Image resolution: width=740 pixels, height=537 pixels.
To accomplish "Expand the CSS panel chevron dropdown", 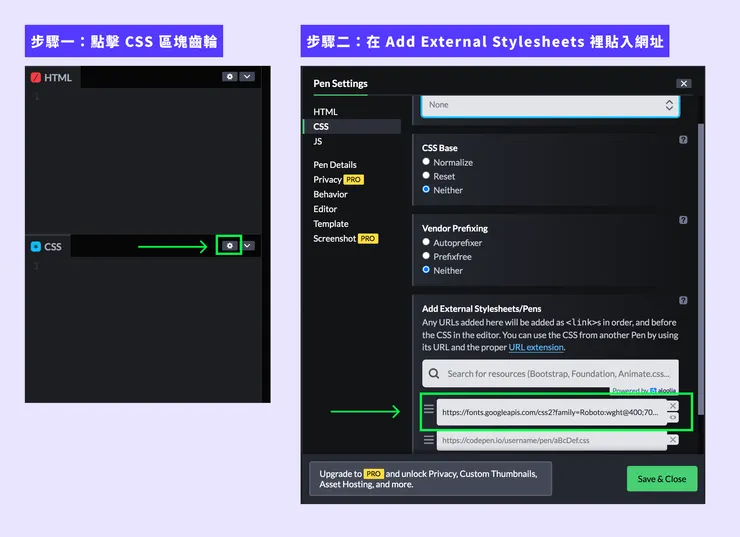I will (x=247, y=245).
